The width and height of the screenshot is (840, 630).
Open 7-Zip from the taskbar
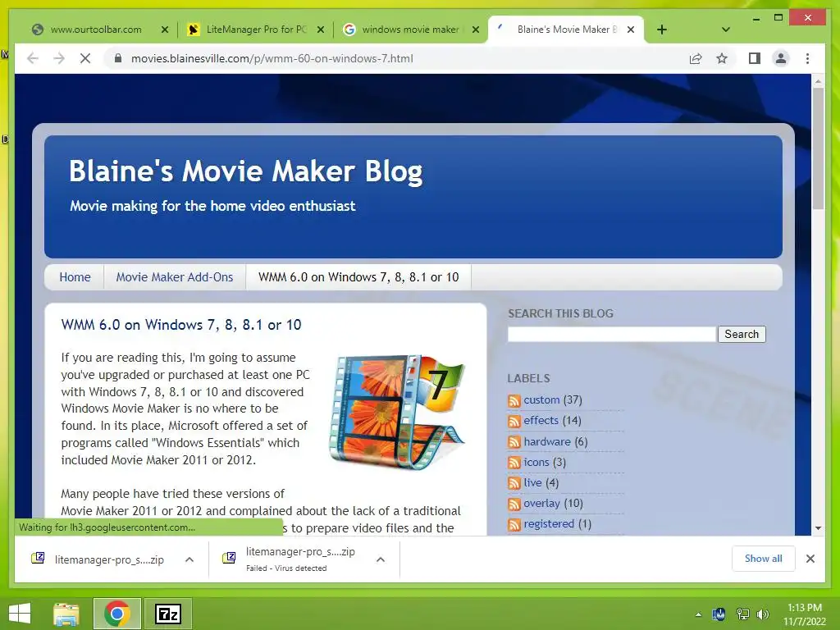click(x=167, y=614)
